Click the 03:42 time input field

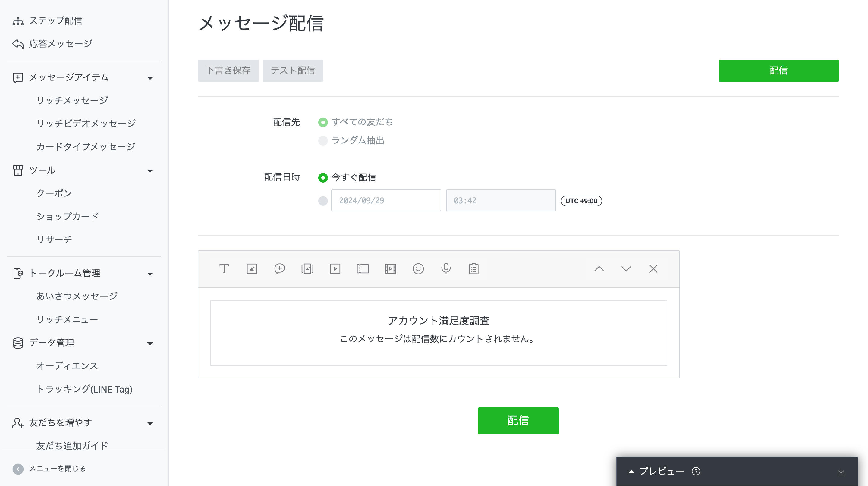(500, 200)
